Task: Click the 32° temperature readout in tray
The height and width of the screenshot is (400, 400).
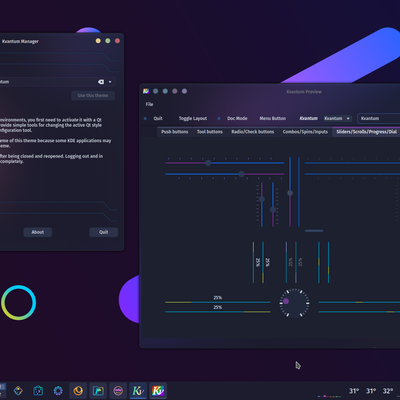Action: 388,391
